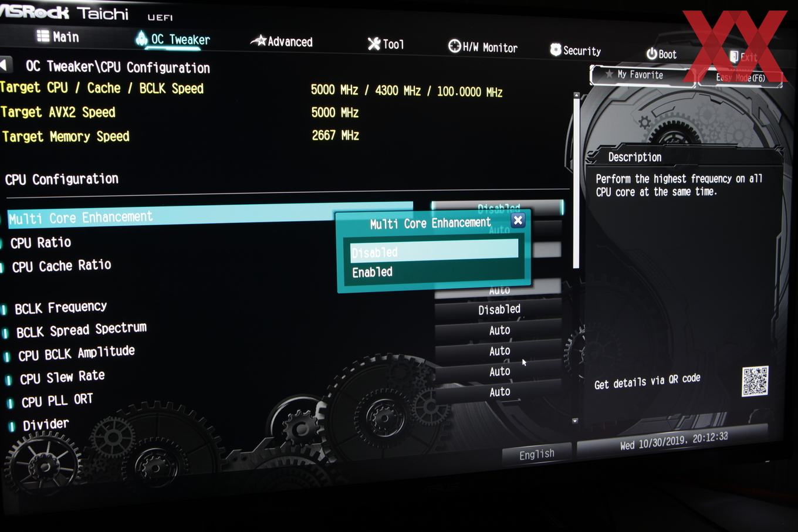This screenshot has height=532, width=798.
Task: Open the Boot tab
Action: pos(661,54)
